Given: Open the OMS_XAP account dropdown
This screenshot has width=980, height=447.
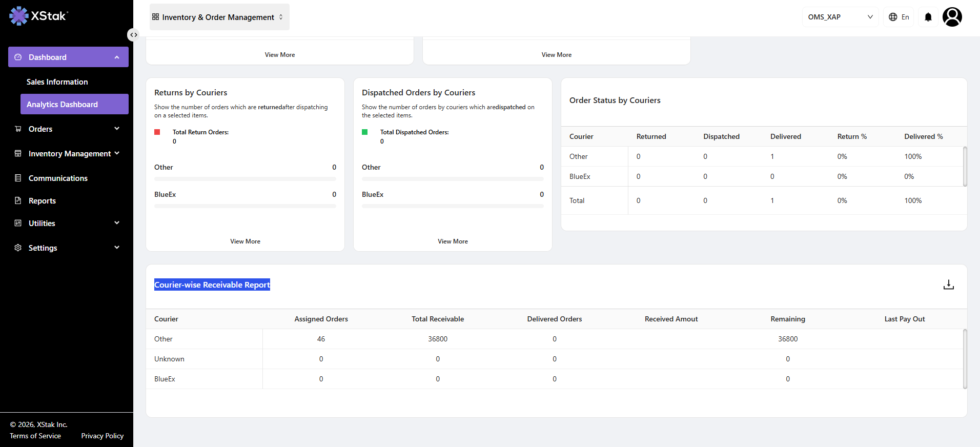Looking at the screenshot, I should 840,17.
